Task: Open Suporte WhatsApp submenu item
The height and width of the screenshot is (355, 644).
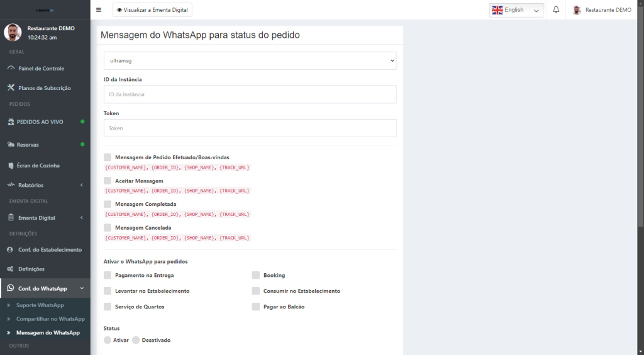Action: (x=40, y=305)
